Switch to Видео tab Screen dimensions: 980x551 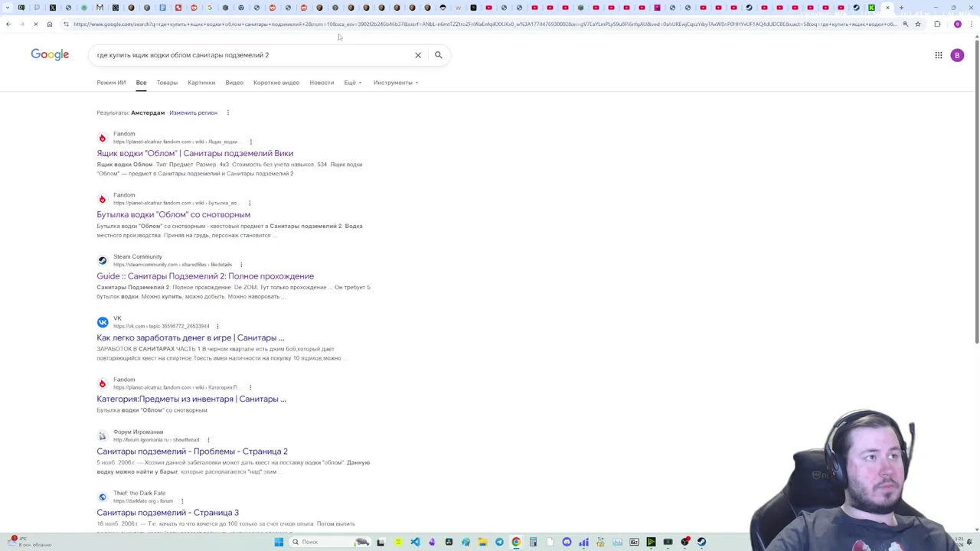tap(234, 83)
